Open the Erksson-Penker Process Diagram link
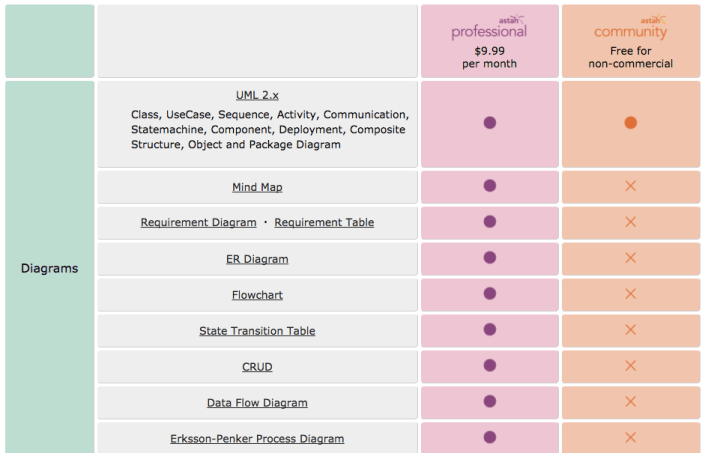The image size is (714, 453). coord(257,439)
